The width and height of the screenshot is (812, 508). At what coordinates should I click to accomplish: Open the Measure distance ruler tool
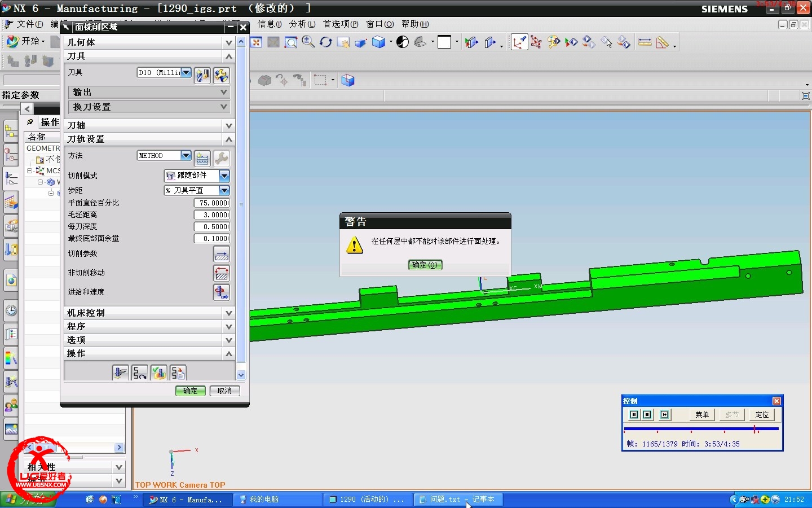click(x=645, y=42)
